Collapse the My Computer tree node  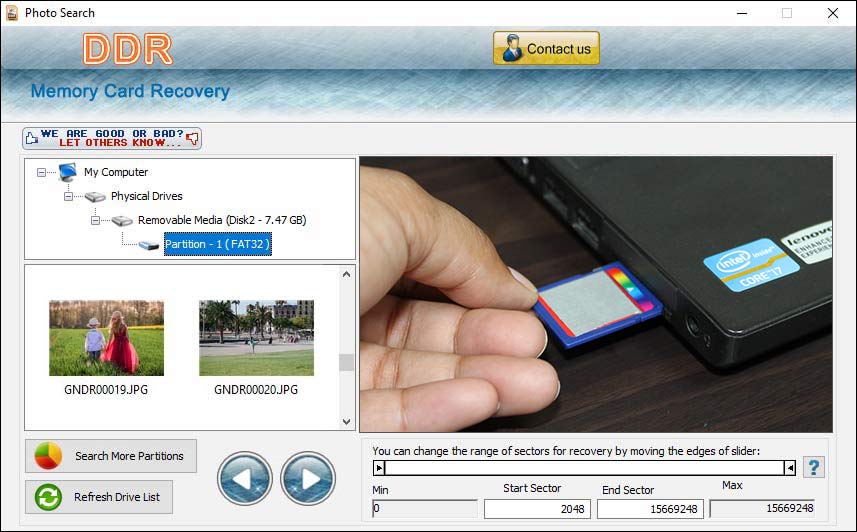(42, 172)
